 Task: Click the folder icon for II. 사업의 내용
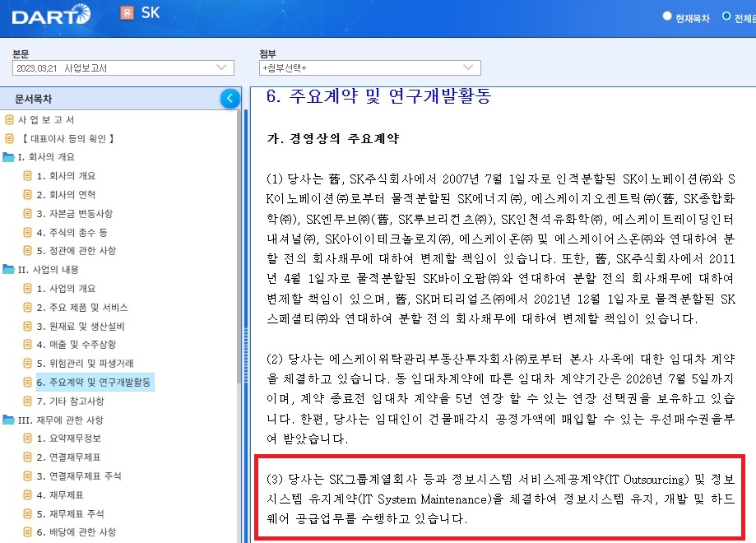(9, 270)
